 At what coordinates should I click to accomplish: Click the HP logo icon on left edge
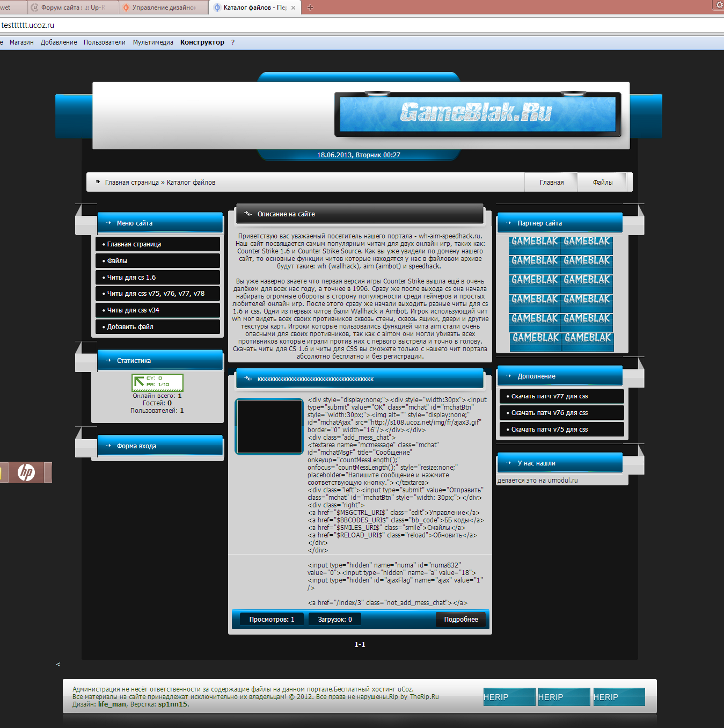click(26, 472)
